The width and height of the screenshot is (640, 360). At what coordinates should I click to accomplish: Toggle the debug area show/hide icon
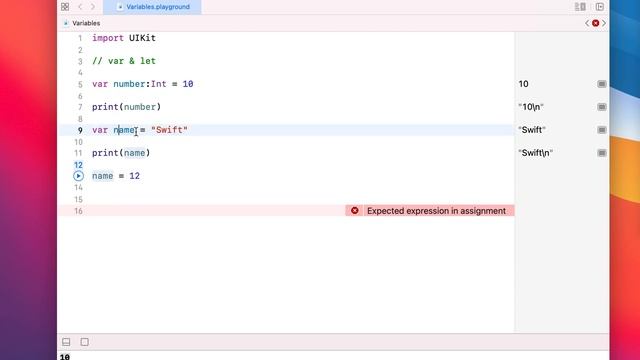click(66, 342)
